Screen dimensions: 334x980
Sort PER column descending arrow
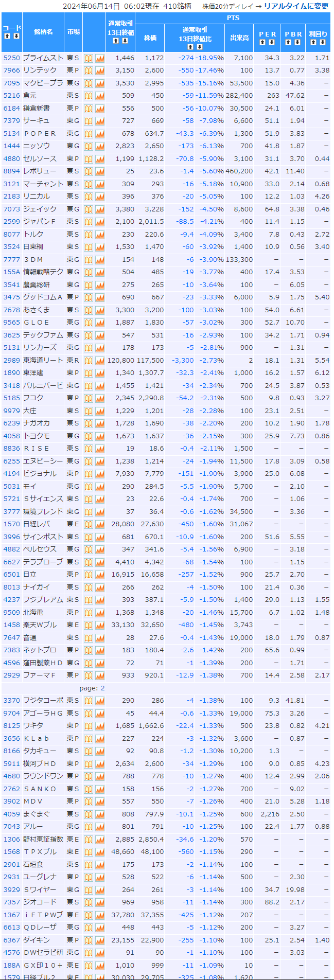[272, 42]
